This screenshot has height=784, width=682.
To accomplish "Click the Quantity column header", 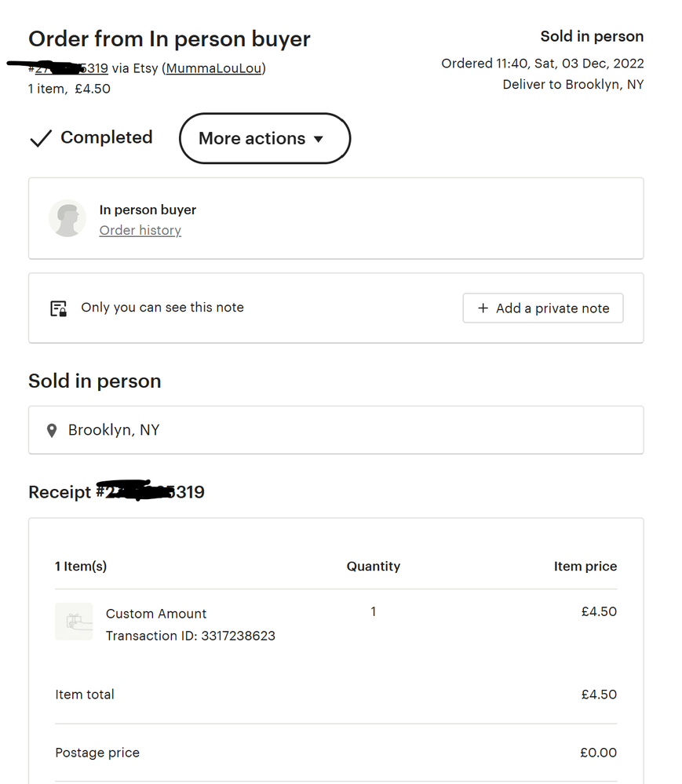I will [374, 566].
